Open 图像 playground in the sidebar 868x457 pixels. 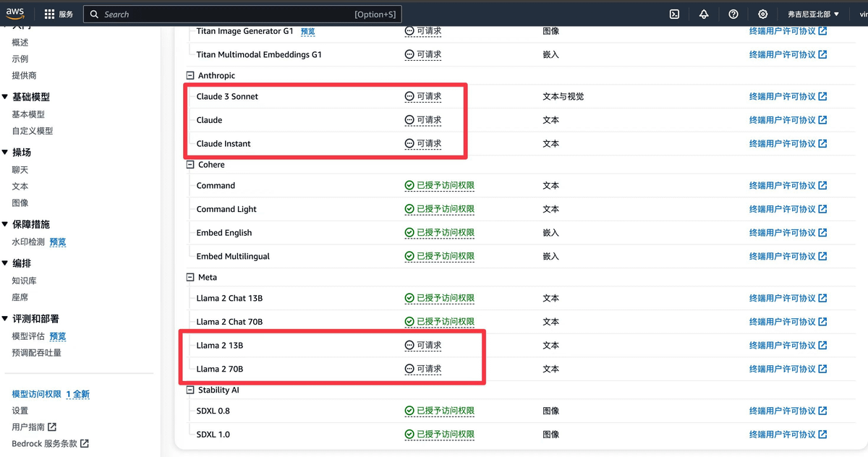[20, 203]
